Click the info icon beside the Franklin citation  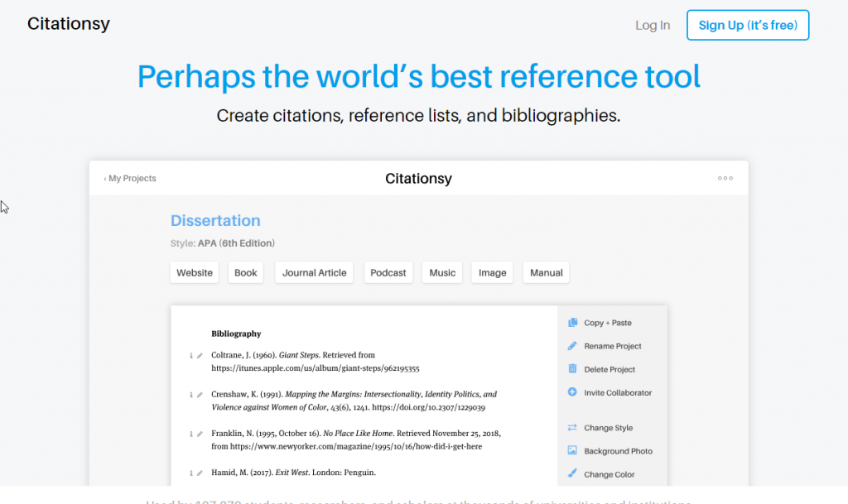191,434
